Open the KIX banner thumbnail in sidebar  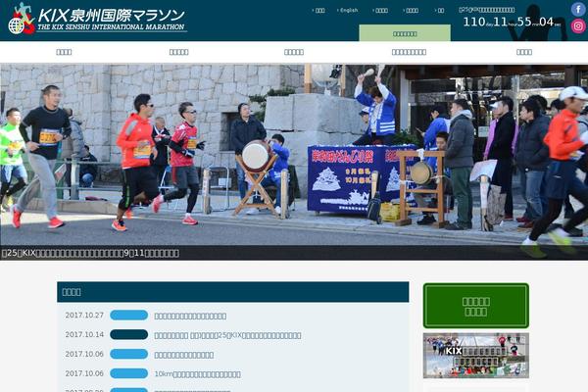476,356
